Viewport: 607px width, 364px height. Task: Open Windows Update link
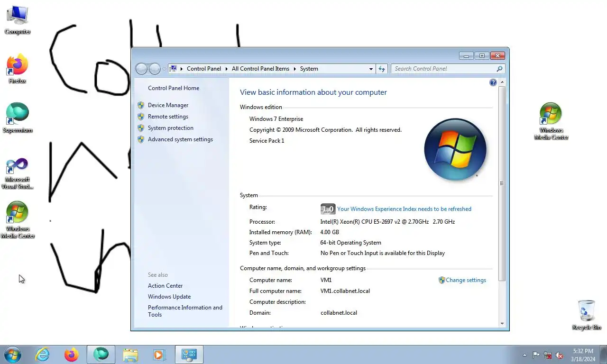(x=169, y=297)
